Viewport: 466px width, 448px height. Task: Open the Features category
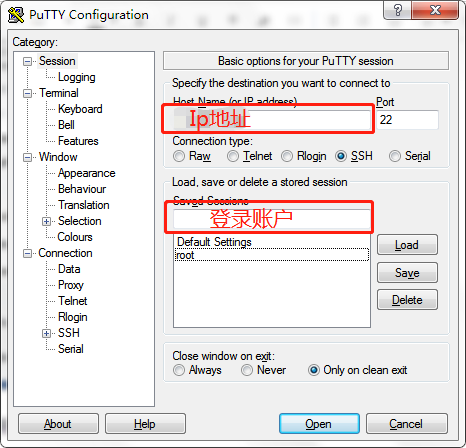pyautogui.click(x=78, y=141)
